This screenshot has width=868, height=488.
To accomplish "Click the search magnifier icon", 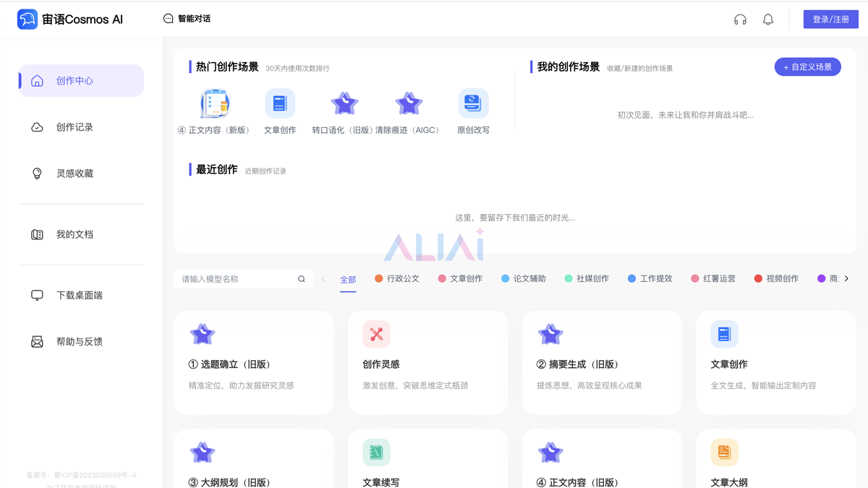I will point(302,279).
